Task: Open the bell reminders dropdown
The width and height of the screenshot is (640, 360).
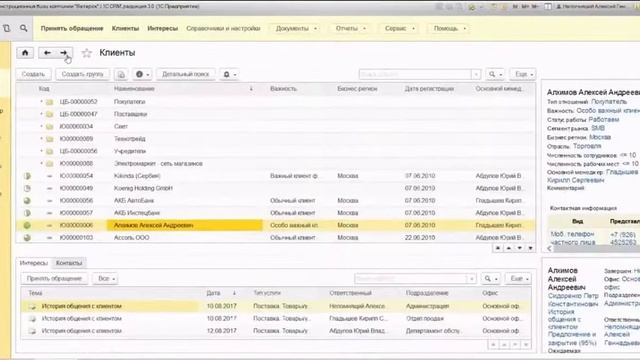Action: 229,74
